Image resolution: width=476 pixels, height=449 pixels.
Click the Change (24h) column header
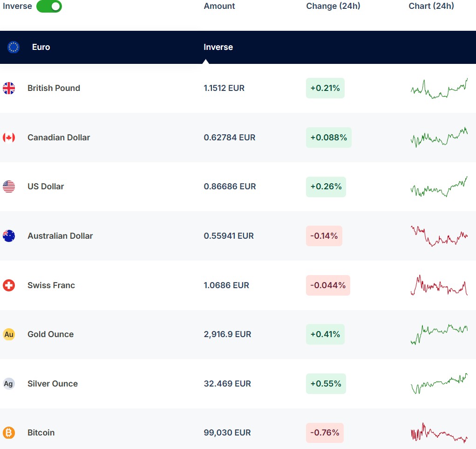333,6
